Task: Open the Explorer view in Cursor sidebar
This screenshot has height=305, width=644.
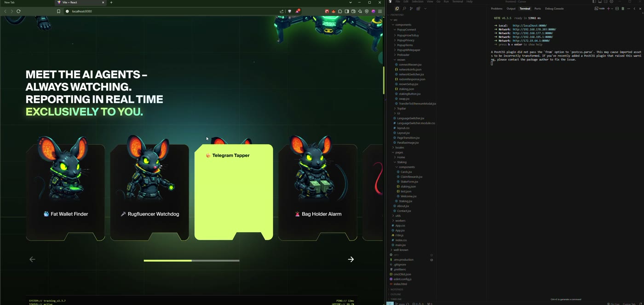Action: [x=397, y=8]
